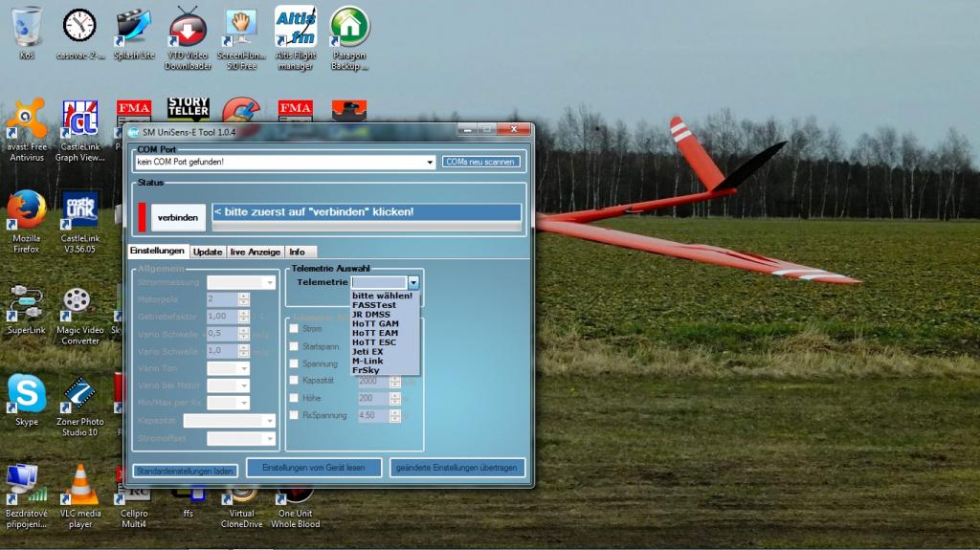The height and width of the screenshot is (550, 980).
Task: Select the Magic Video Converter icon
Action: 80,301
